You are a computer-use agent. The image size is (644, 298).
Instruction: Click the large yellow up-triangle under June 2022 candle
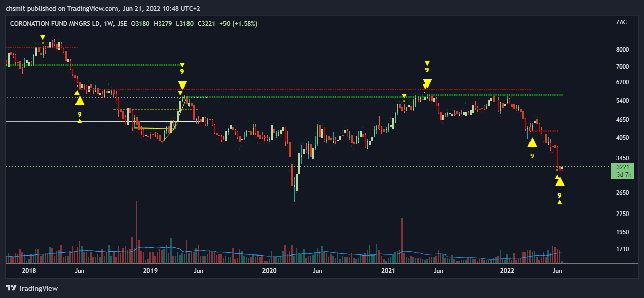point(560,181)
